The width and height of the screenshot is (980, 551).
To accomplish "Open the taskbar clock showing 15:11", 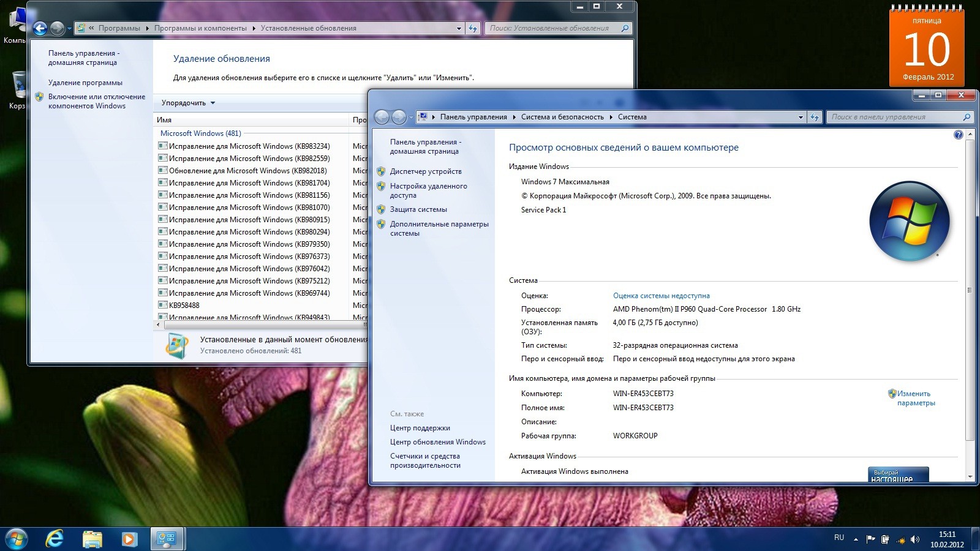I will click(x=947, y=539).
